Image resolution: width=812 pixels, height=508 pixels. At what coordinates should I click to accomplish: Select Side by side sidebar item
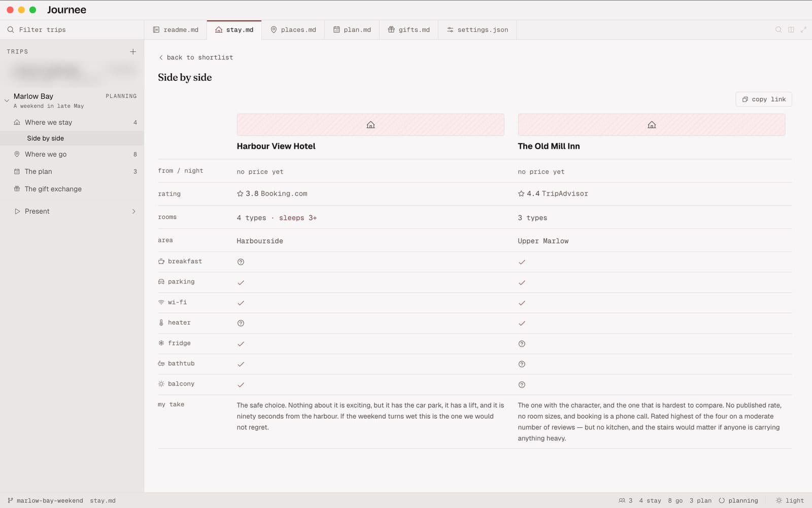tap(72, 138)
